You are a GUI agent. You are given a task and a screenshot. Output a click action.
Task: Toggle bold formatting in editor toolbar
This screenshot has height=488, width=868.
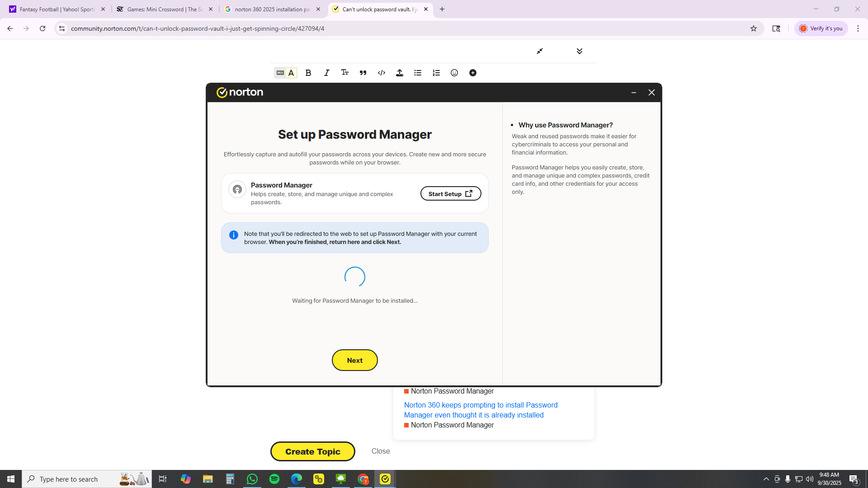[x=308, y=73]
